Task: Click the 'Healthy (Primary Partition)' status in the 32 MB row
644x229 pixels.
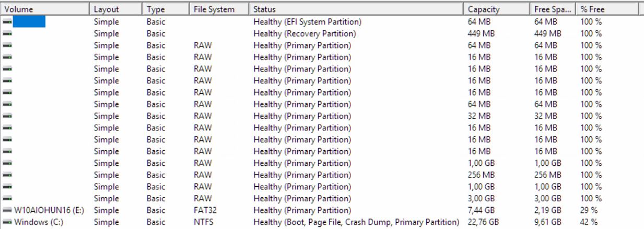Action: point(302,116)
